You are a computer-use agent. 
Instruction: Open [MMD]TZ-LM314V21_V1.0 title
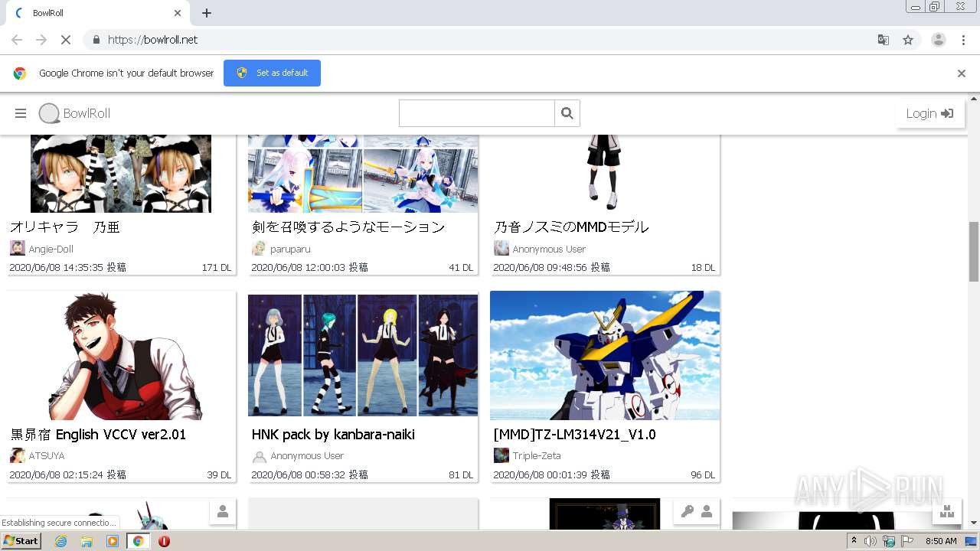[574, 435]
